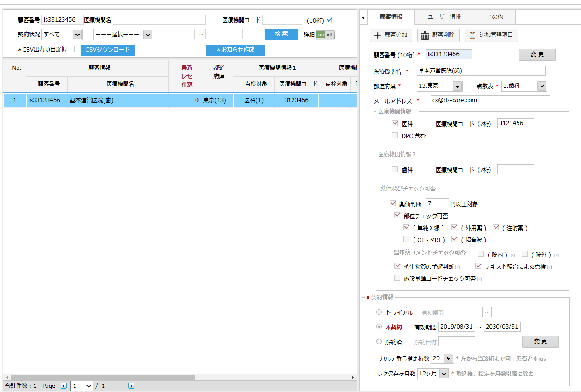Click 解約日付 input field

[457, 341]
